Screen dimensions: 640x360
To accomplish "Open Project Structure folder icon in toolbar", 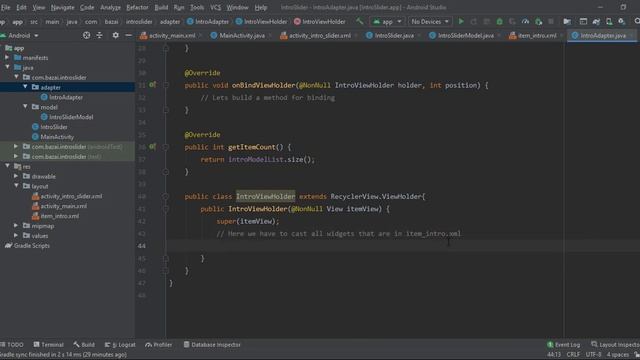I will point(567,21).
